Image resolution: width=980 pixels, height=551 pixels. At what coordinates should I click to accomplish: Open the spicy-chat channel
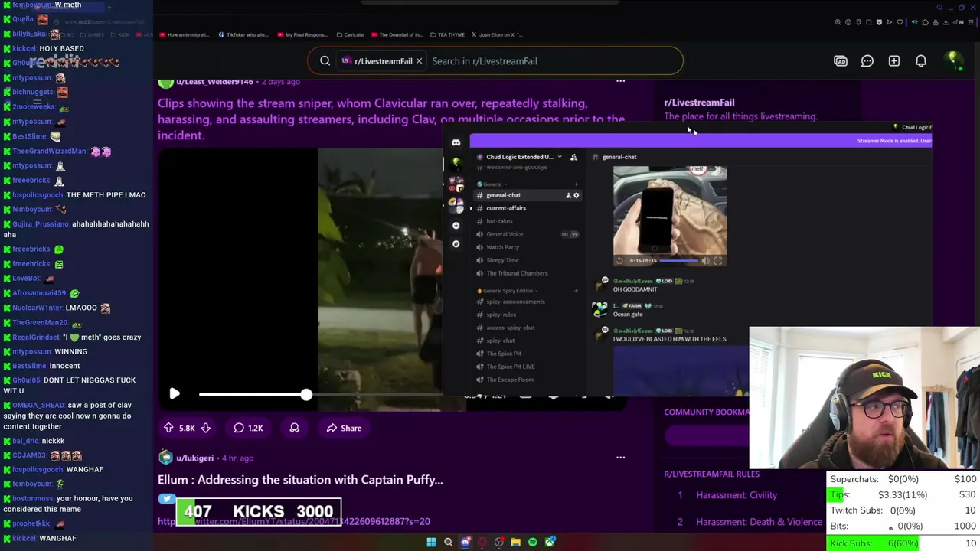click(500, 341)
